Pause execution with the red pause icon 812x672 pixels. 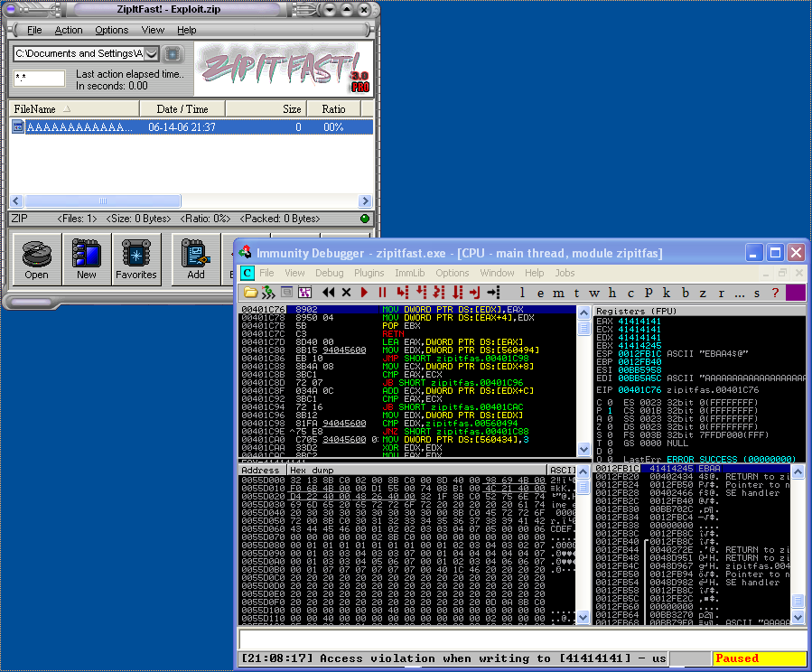382,293
